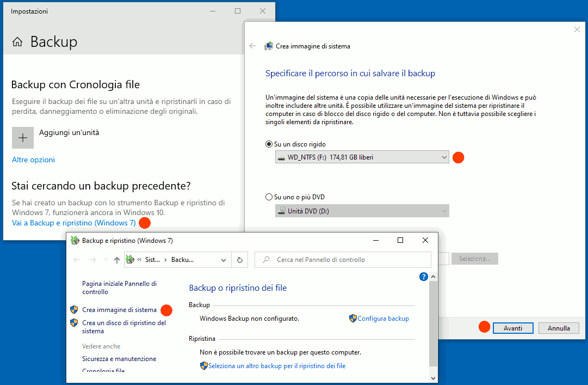Open the recent locations dropdown arrow
Screen dimensions: 588x385
click(106, 260)
